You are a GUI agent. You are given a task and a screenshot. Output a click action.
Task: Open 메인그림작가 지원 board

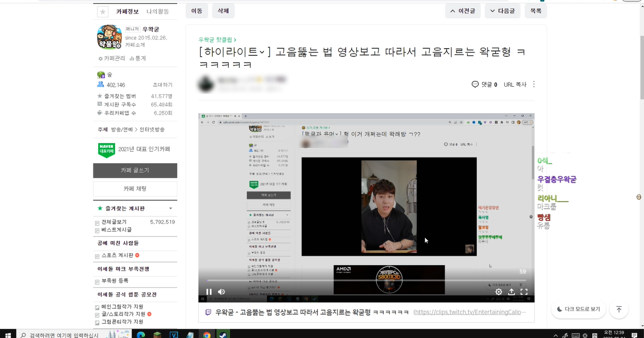122,307
